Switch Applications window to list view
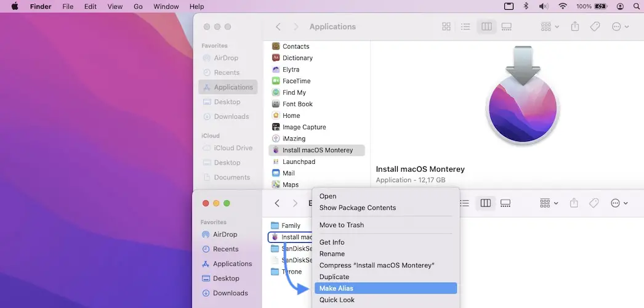This screenshot has width=644, height=308. pyautogui.click(x=466, y=27)
